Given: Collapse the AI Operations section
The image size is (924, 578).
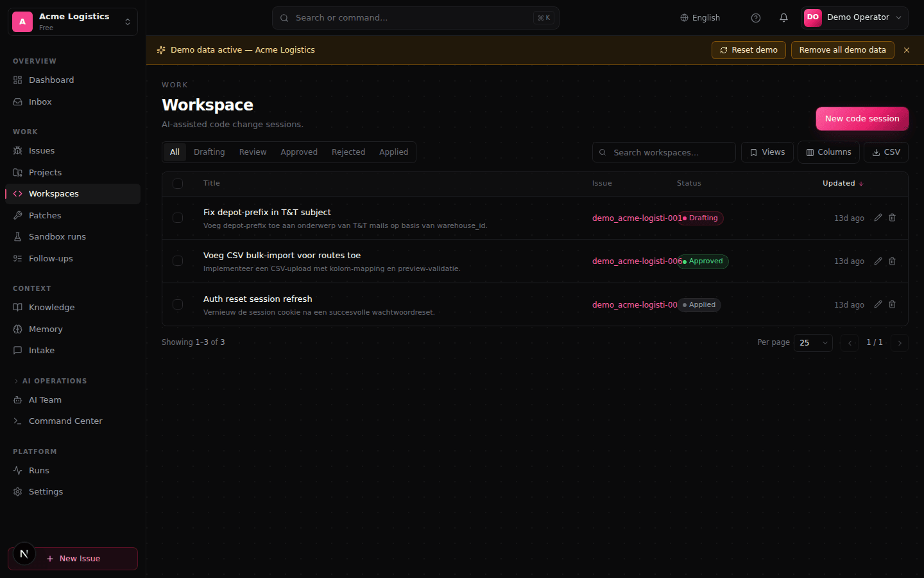Looking at the screenshot, I should (x=51, y=381).
